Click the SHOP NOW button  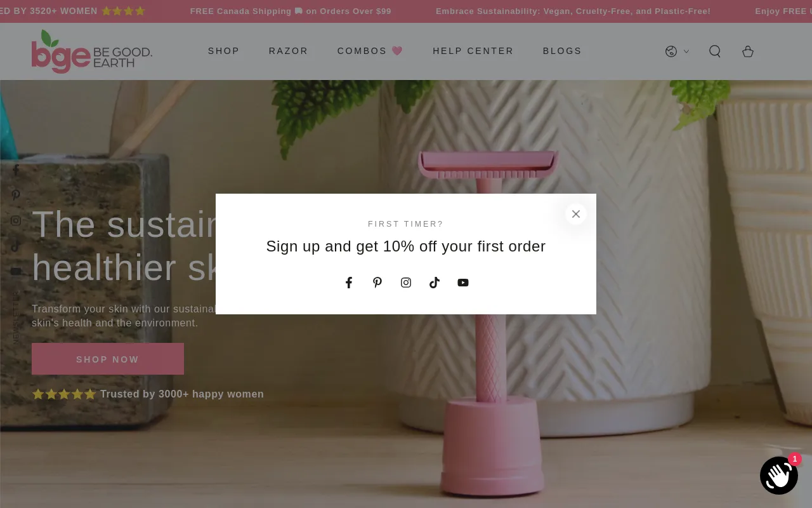point(108,359)
